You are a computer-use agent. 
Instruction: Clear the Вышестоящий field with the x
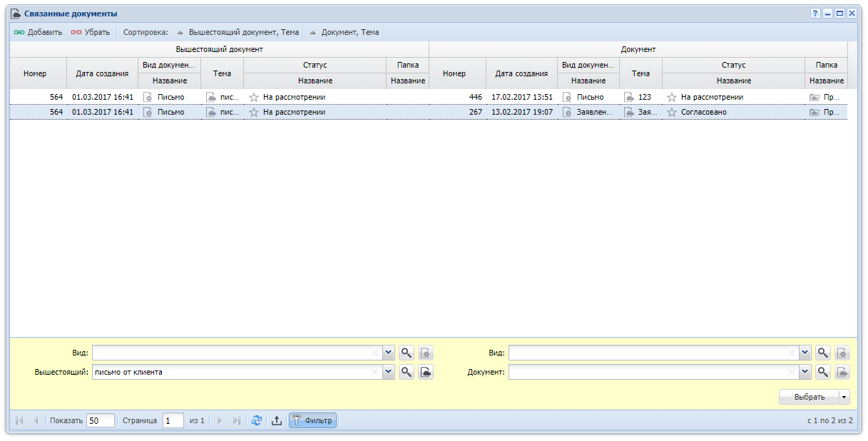pos(375,371)
